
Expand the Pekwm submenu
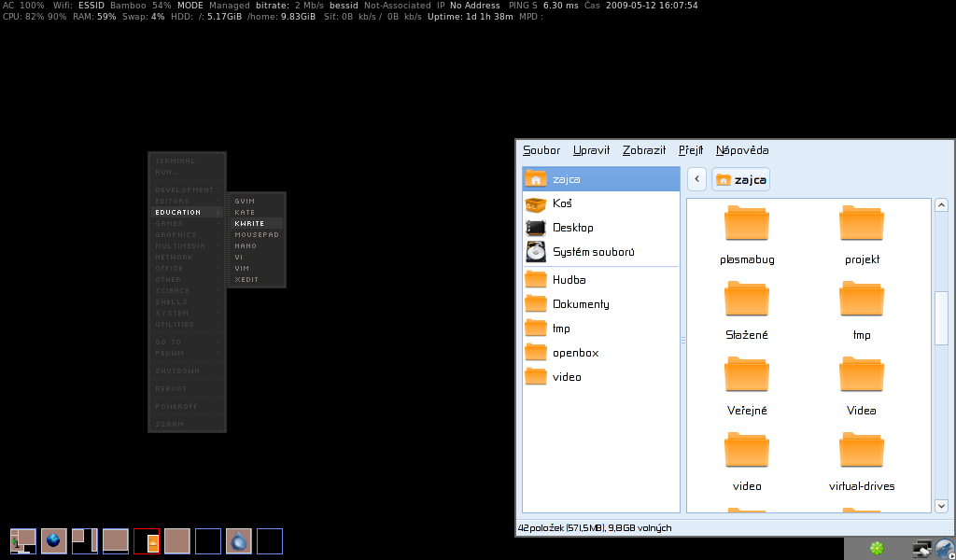187,354
